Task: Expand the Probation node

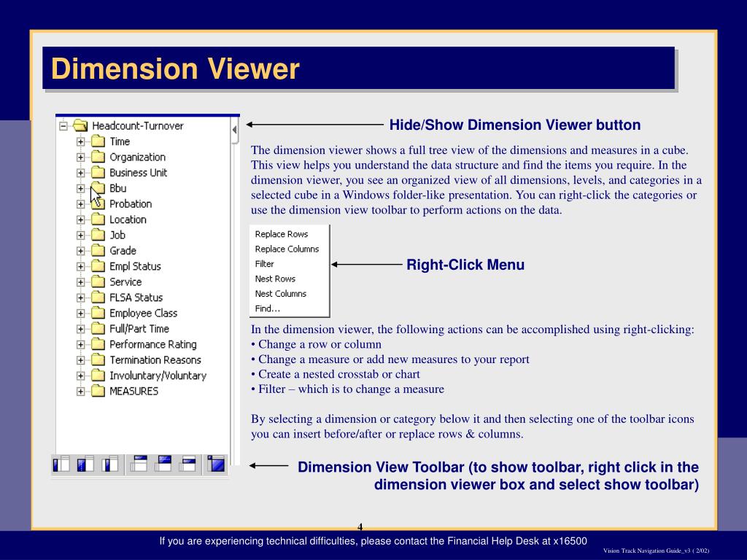Action: click(x=80, y=204)
